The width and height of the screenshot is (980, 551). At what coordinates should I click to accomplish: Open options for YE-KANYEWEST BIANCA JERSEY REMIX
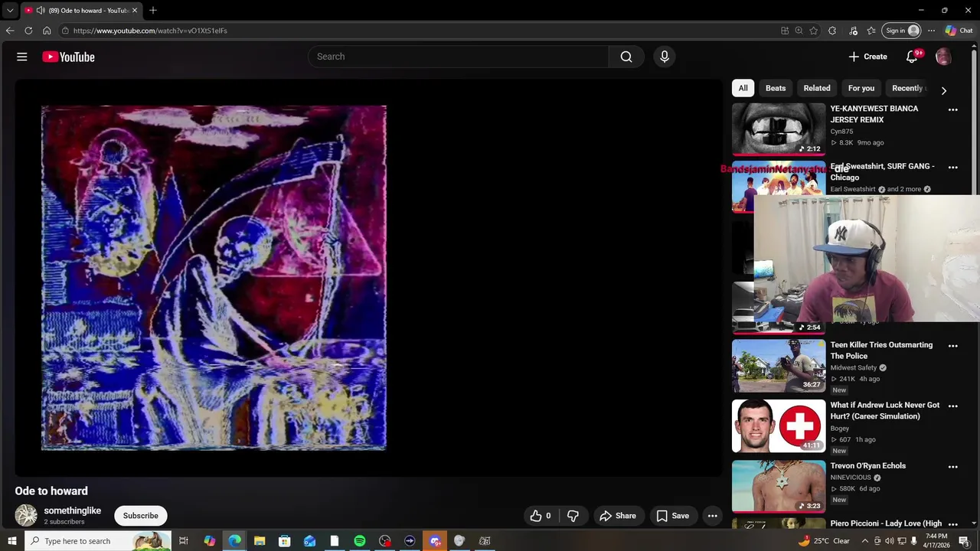tap(953, 110)
